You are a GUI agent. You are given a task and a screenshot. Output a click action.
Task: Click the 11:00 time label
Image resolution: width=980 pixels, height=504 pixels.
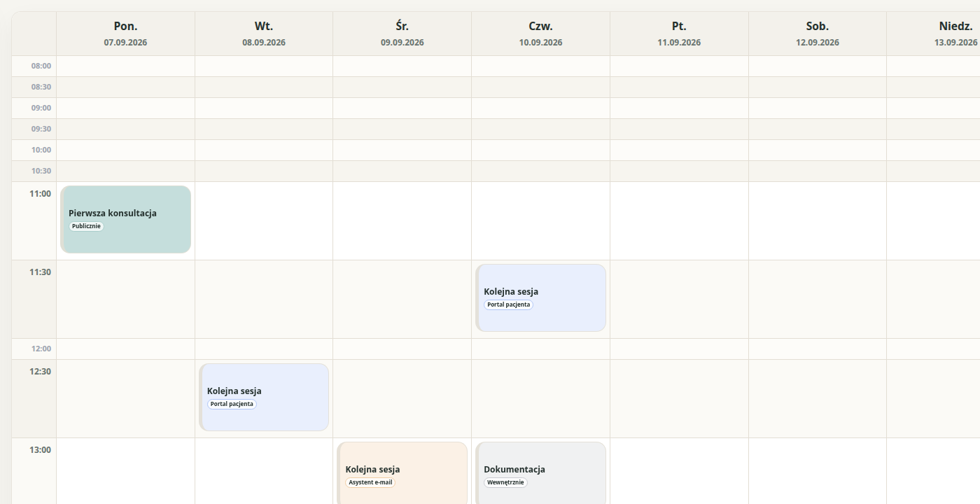(41, 194)
